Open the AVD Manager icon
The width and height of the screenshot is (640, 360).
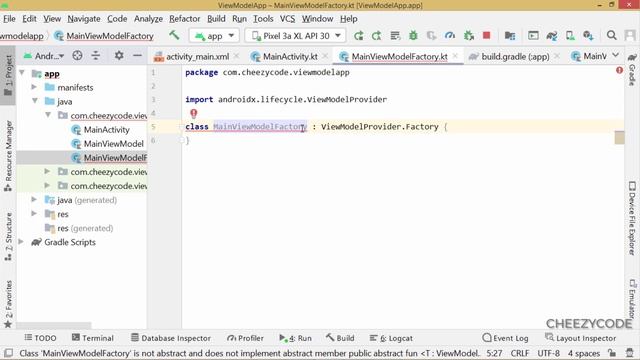pyautogui.click(x=570, y=36)
